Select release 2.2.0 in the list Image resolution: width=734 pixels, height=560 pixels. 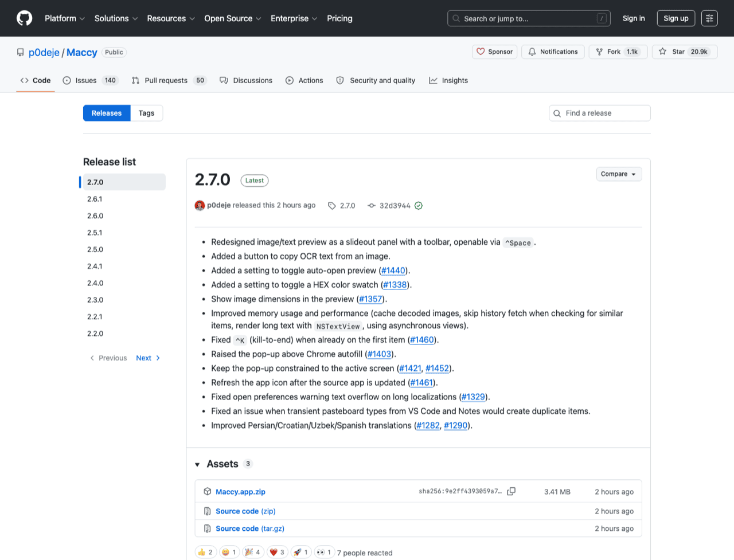click(x=124, y=334)
